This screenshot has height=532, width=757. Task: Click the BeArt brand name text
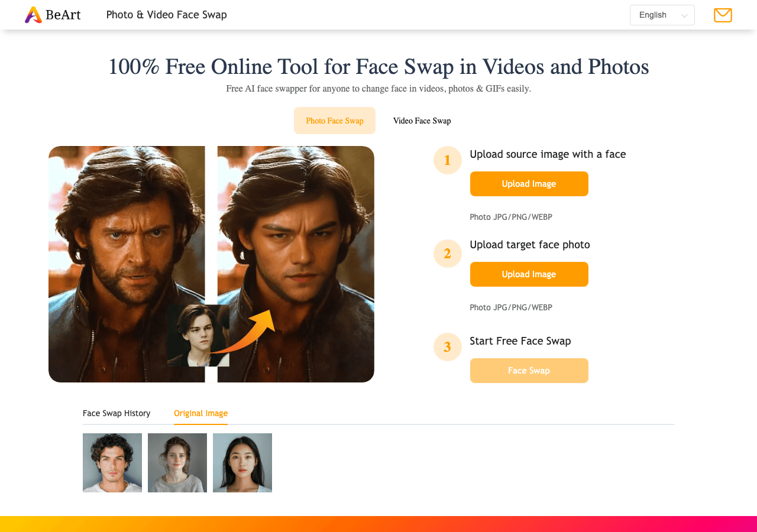(x=63, y=15)
